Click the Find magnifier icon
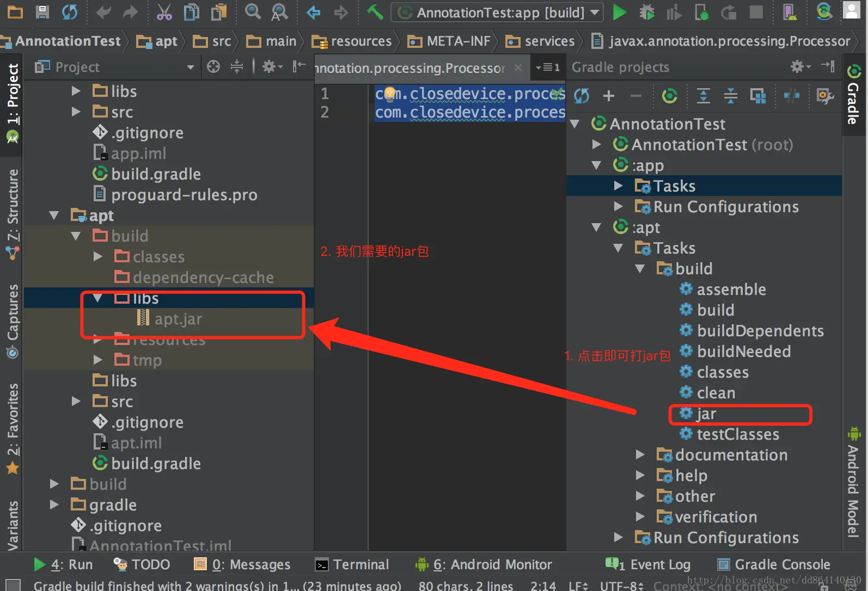Image resolution: width=868 pixels, height=591 pixels. tap(253, 11)
